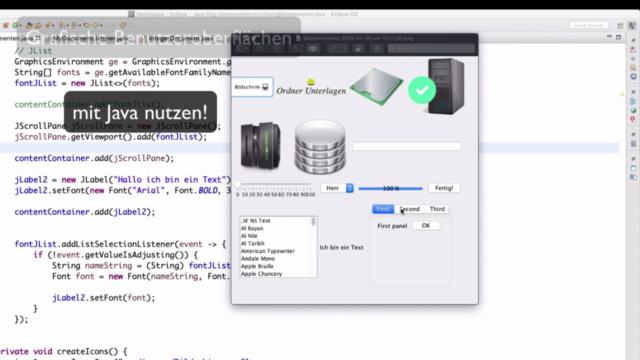Viewport: 640px width, 360px height.
Task: Click the contentContainer.add(jLabel2); code line
Action: tap(84, 212)
